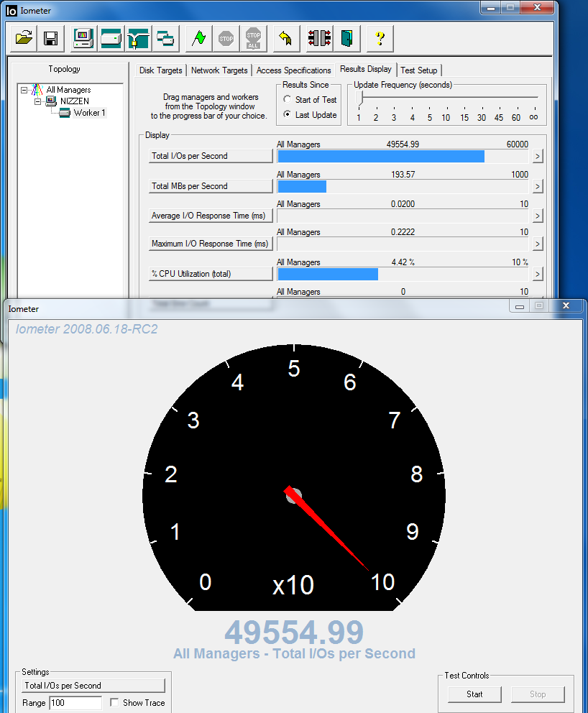Click the % CPU Utilization progress bar
Viewport: 588px width, 713px height.
[x=403, y=274]
